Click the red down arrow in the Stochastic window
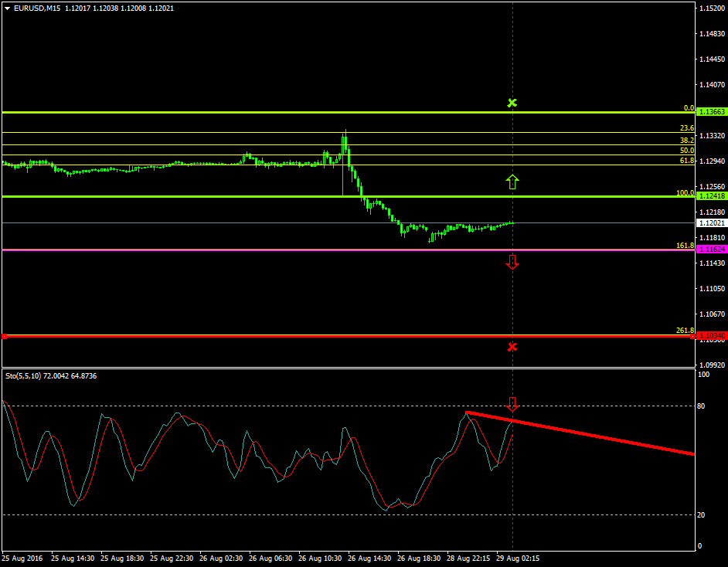This screenshot has height=567, width=728. (x=512, y=403)
